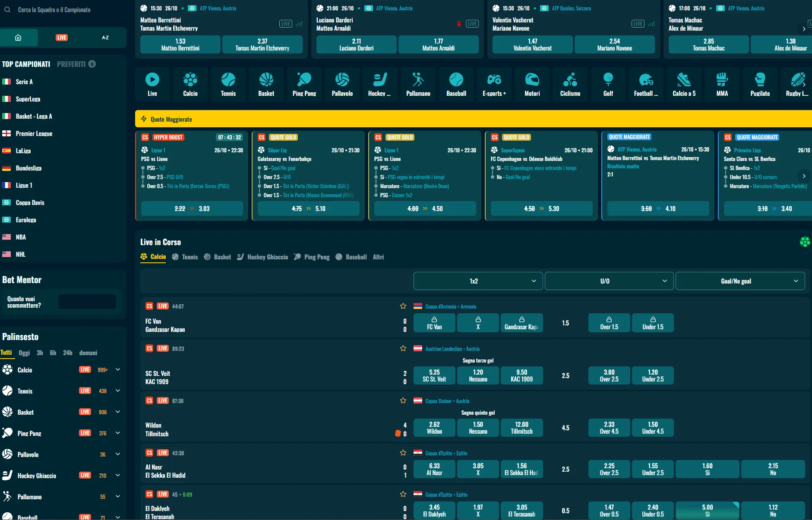The image size is (812, 520).
Task: Open the Ciclismo category icon
Action: tap(570, 84)
